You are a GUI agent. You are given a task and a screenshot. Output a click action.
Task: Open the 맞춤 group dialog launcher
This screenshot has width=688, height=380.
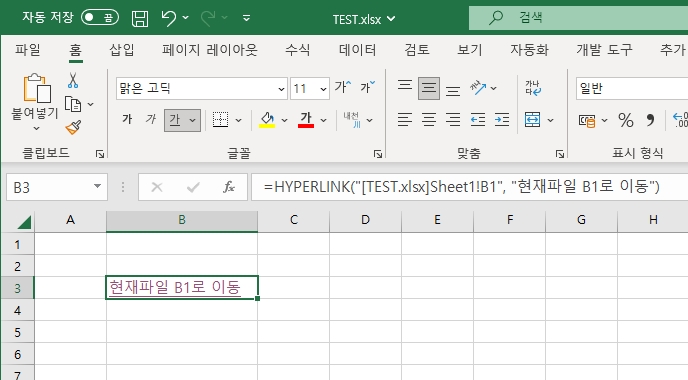click(559, 154)
